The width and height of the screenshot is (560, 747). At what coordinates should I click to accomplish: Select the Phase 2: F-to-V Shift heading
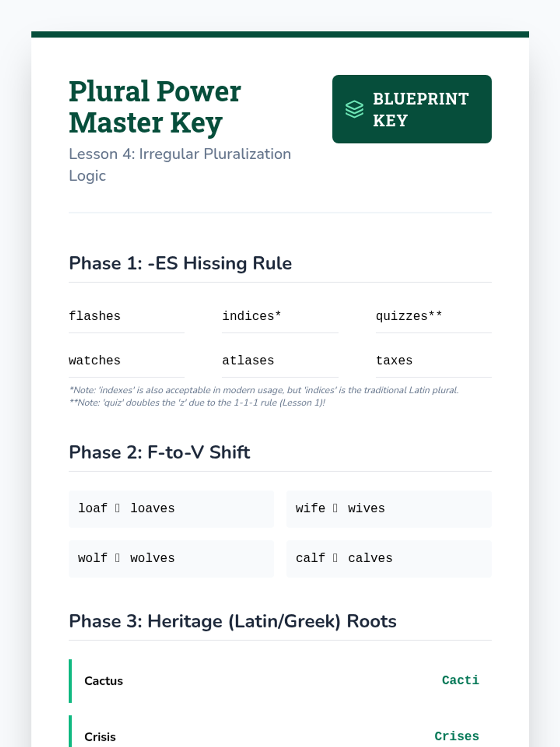pos(160,452)
